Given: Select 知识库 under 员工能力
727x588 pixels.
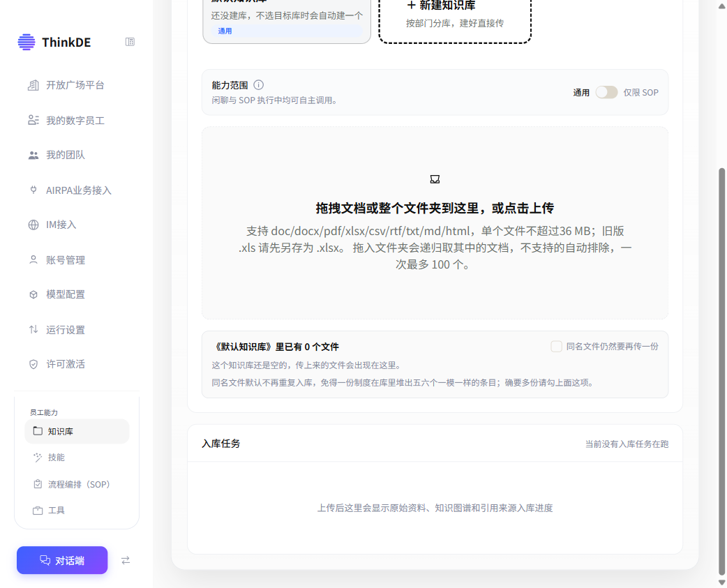Looking at the screenshot, I should point(77,431).
